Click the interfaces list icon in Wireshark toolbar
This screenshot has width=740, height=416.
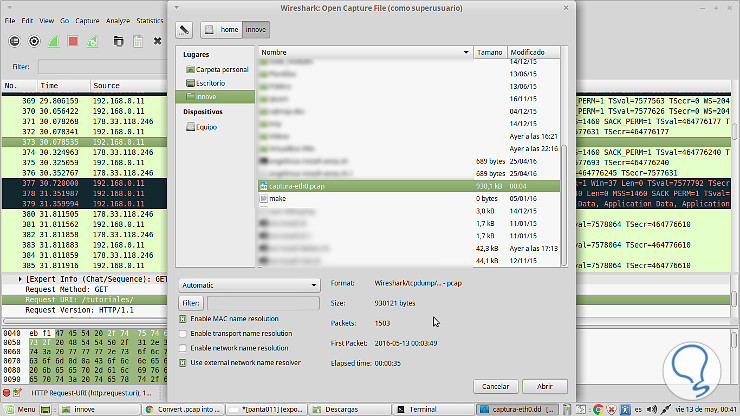coord(15,41)
